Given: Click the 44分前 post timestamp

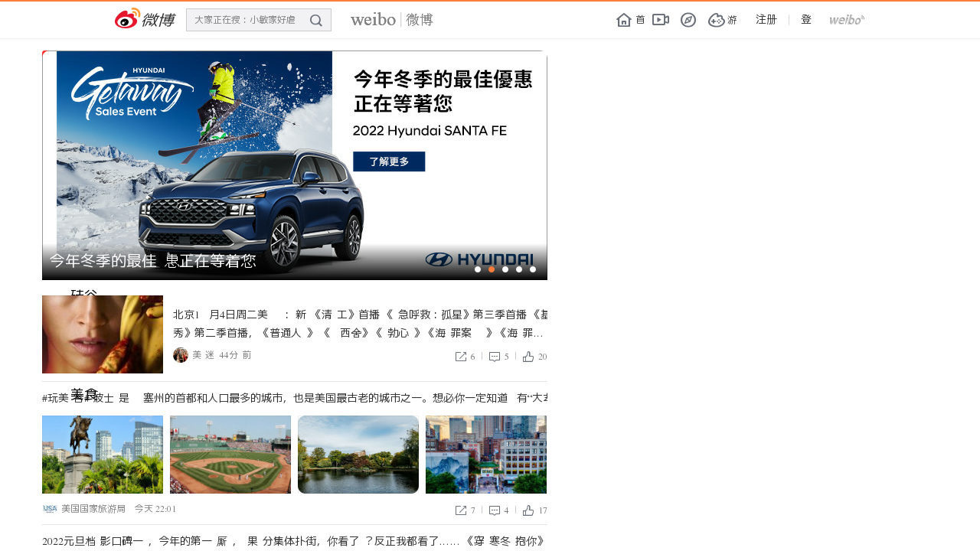Looking at the screenshot, I should coord(235,355).
